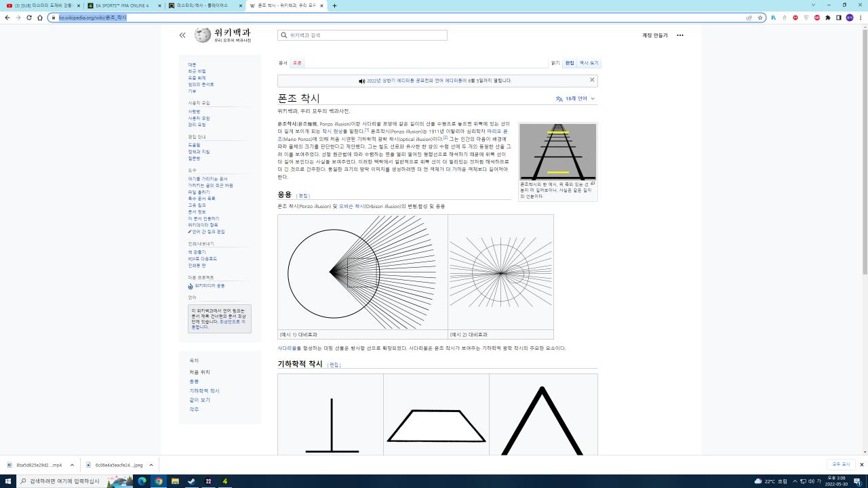Image resolution: width=868 pixels, height=488 pixels.
Task: Edit the 응용 section via 편집 link
Action: click(303, 196)
